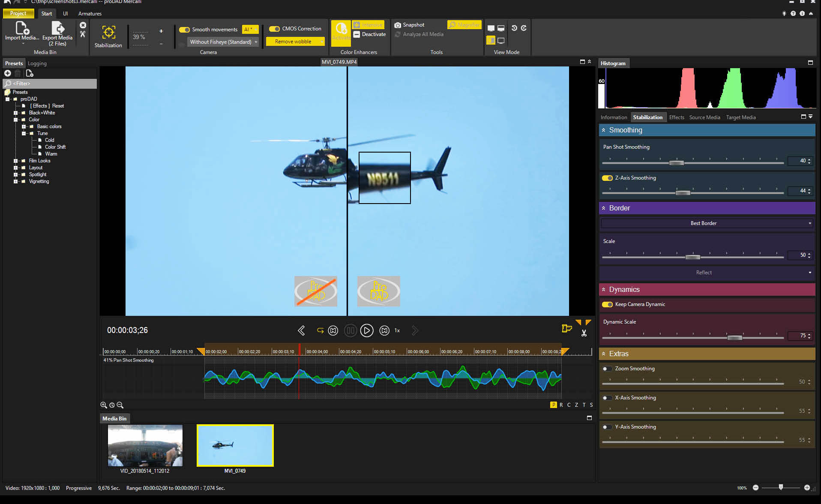The image size is (821, 504).
Task: Click the Stabilization target icon
Action: click(x=108, y=33)
